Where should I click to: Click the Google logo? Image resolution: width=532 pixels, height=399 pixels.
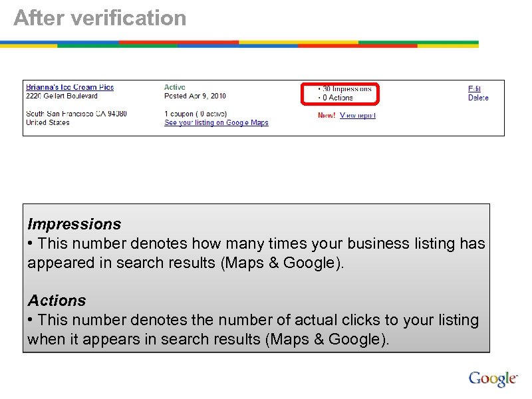tap(491, 377)
